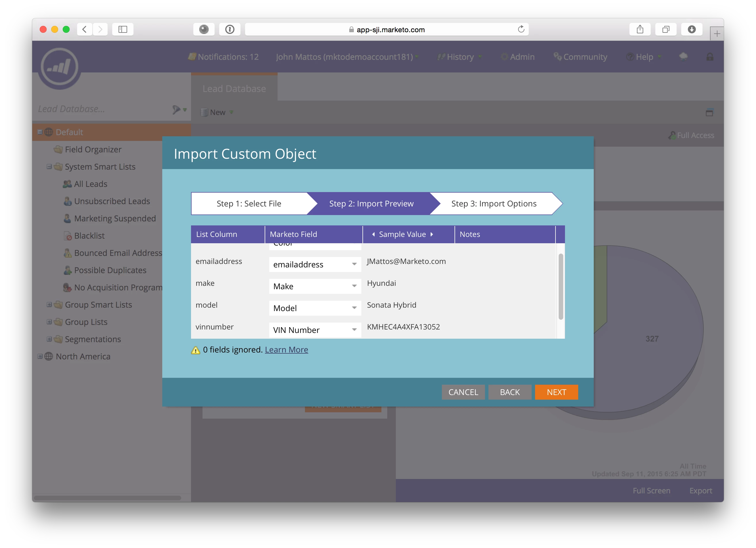Image resolution: width=756 pixels, height=548 pixels.
Task: Toggle the Safari sidebar button
Action: [123, 29]
